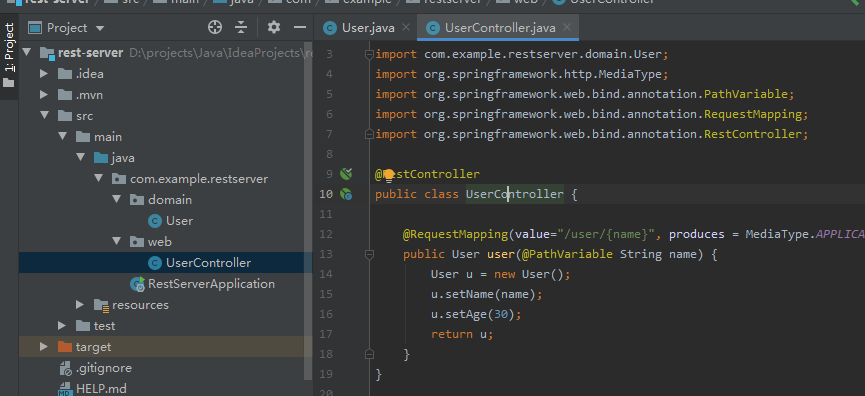Fold the user method at line 13

tap(369, 254)
